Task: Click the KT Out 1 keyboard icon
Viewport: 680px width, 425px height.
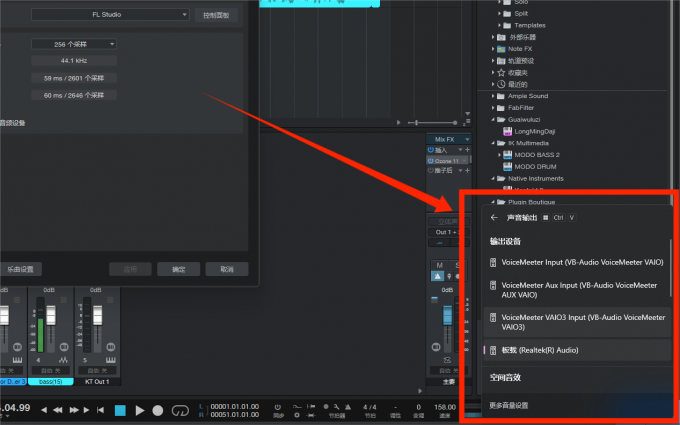Action: click(111, 360)
